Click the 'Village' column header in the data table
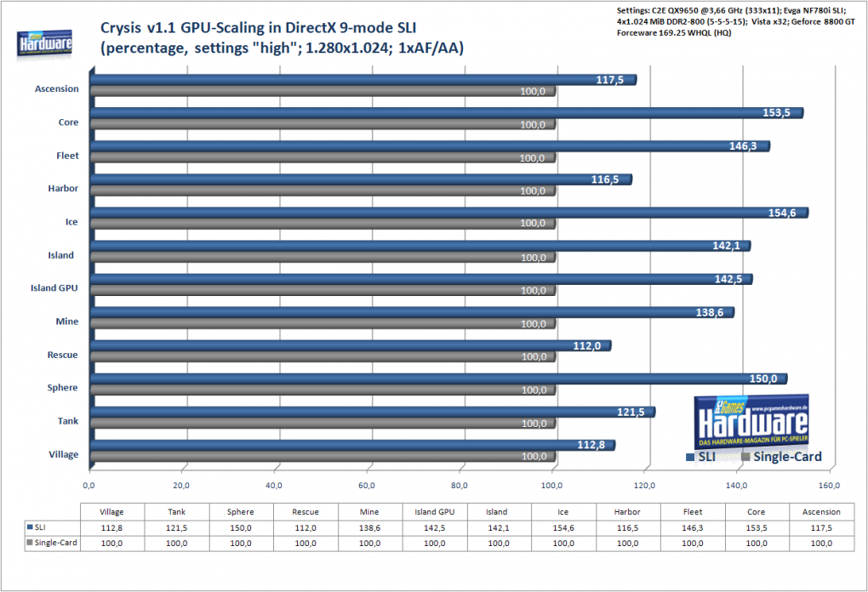 111,512
